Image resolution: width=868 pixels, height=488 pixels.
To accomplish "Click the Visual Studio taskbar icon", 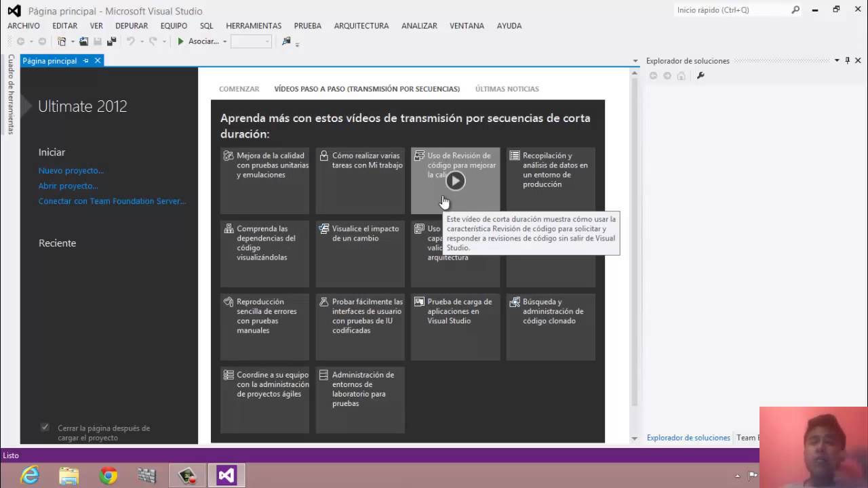I will [x=226, y=476].
